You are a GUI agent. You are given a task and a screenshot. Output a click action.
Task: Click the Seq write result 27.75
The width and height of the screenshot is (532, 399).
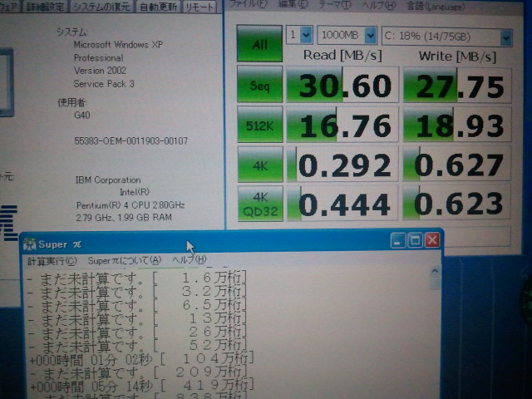[x=457, y=86]
